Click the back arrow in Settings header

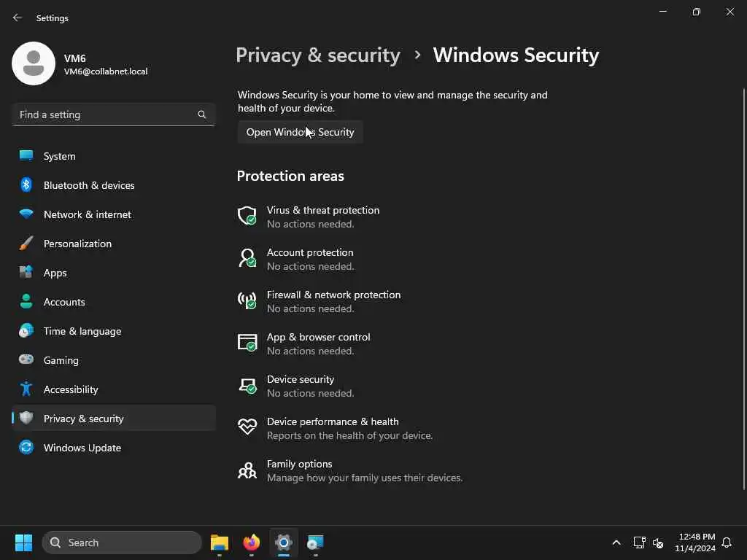18,17
